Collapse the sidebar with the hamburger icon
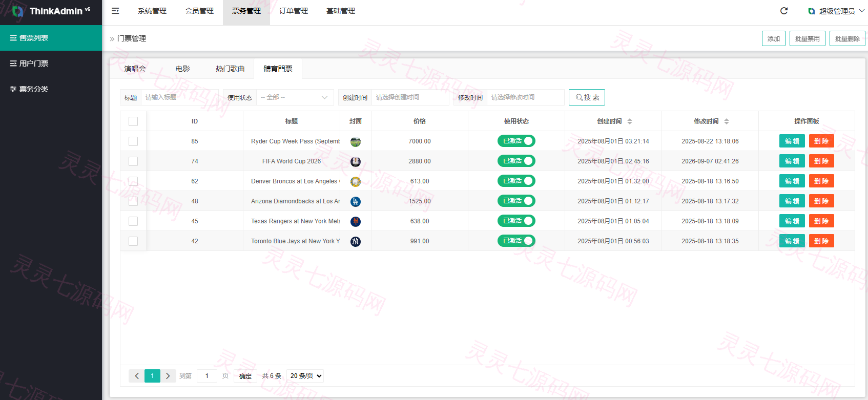868x400 pixels. 115,11
